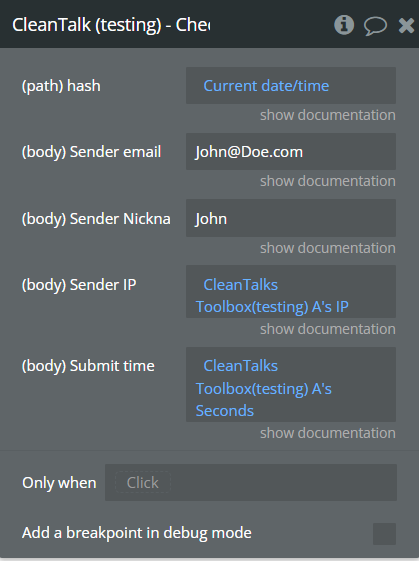Open the Submit time Seconds expression field

(291, 384)
